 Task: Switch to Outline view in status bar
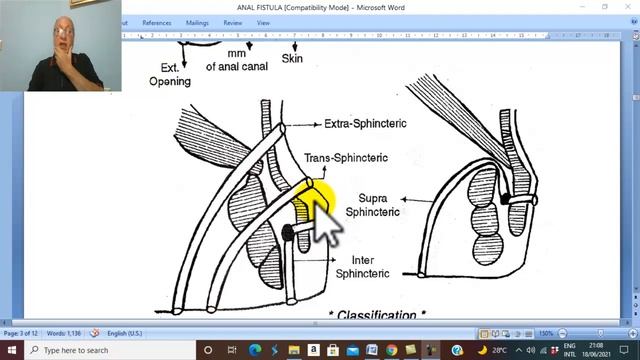(x=518, y=334)
